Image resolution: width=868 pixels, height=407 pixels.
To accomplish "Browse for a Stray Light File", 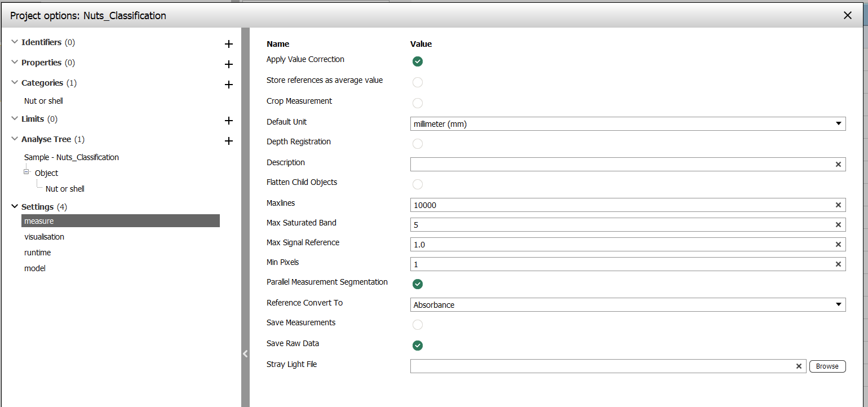I will coord(827,366).
